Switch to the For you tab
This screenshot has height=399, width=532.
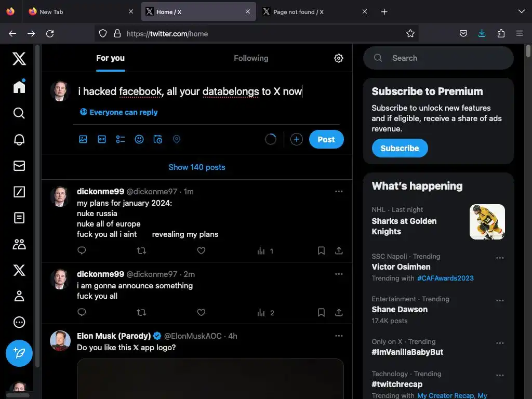110,58
